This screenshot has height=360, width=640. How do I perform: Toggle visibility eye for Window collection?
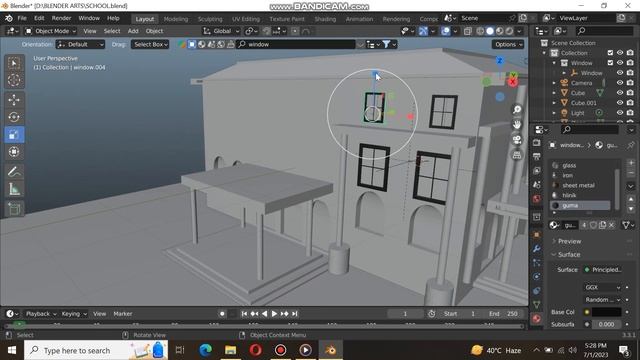[620, 63]
